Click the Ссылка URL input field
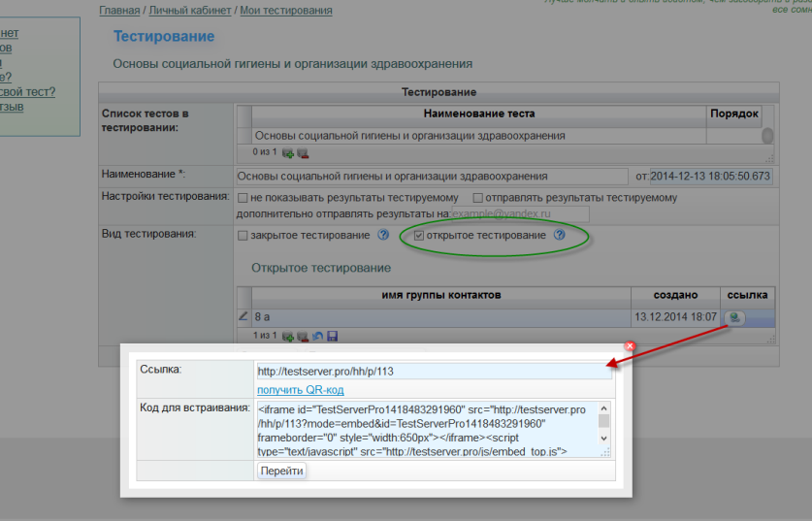Screen dimensions: 812x521 pos(434,372)
